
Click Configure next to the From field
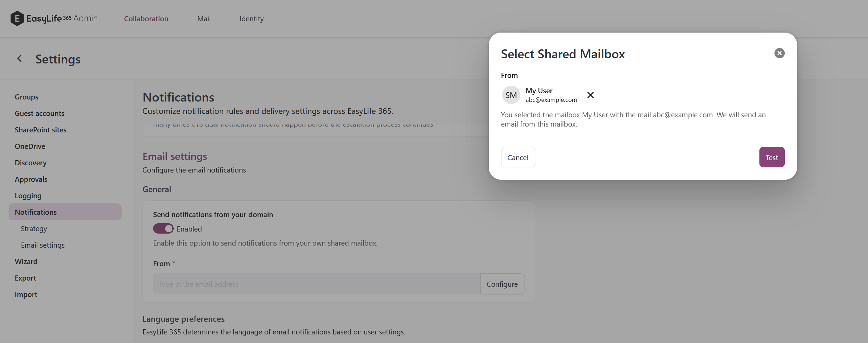[x=502, y=284]
